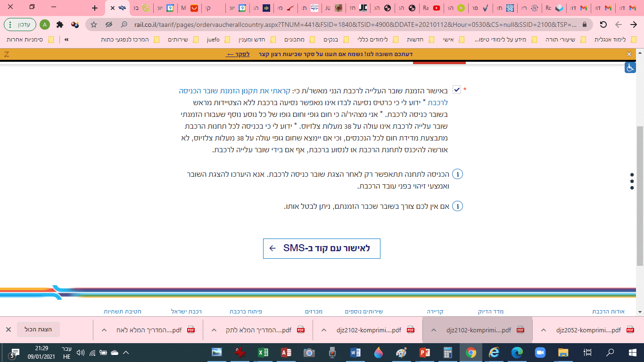Open Excel from the taskbar
The image size is (644, 362).
coord(263,353)
